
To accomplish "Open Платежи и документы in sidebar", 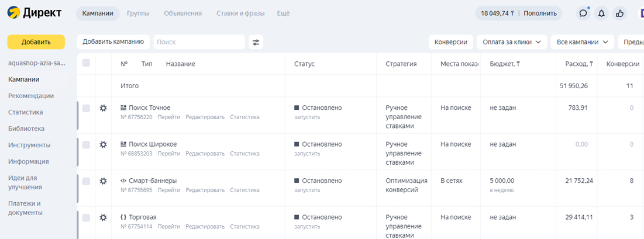I will pos(26,208).
